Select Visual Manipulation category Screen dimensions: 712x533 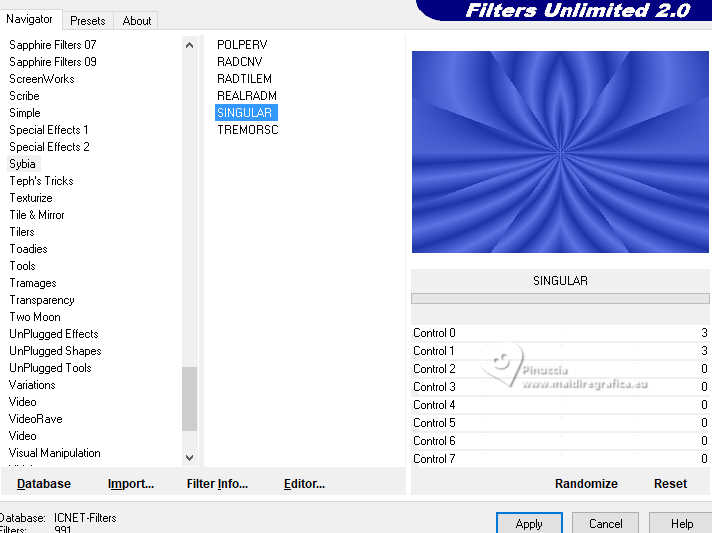tap(54, 453)
